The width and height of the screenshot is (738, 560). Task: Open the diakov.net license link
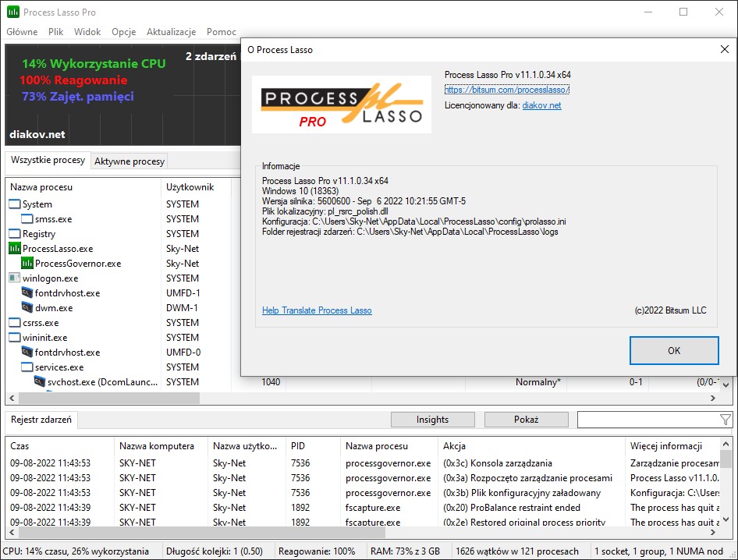[541, 105]
